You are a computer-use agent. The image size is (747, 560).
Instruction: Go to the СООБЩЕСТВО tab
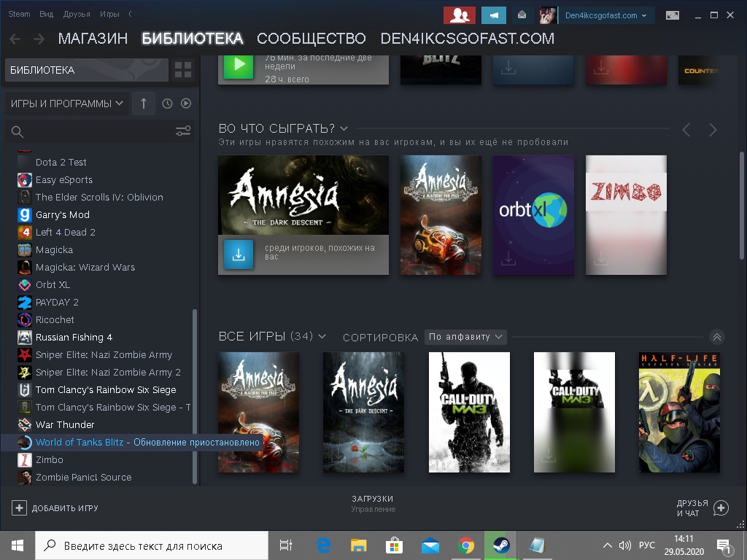tap(311, 39)
